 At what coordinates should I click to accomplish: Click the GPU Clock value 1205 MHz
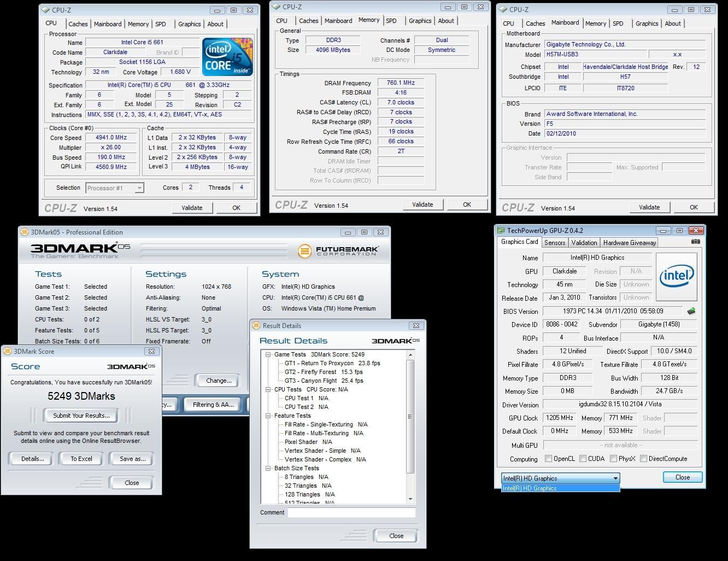click(560, 418)
